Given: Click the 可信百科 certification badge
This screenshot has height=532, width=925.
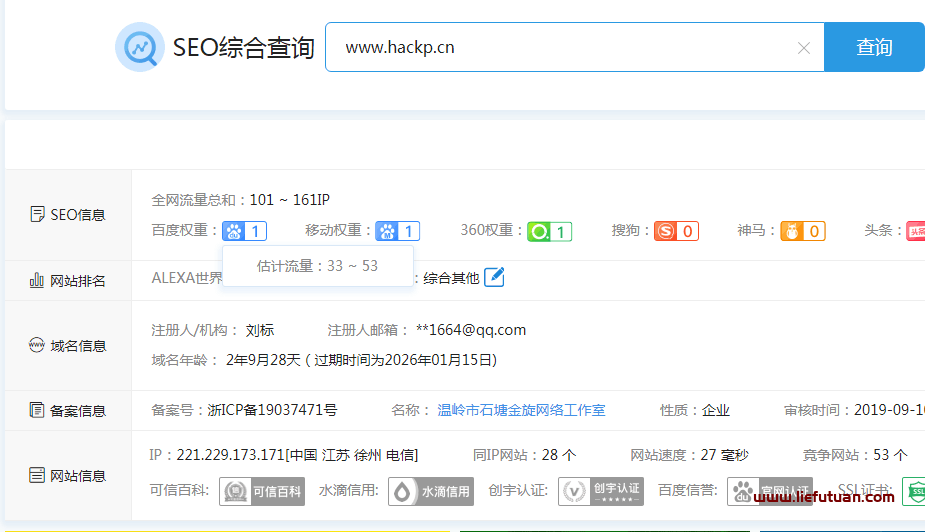Looking at the screenshot, I should tap(262, 491).
